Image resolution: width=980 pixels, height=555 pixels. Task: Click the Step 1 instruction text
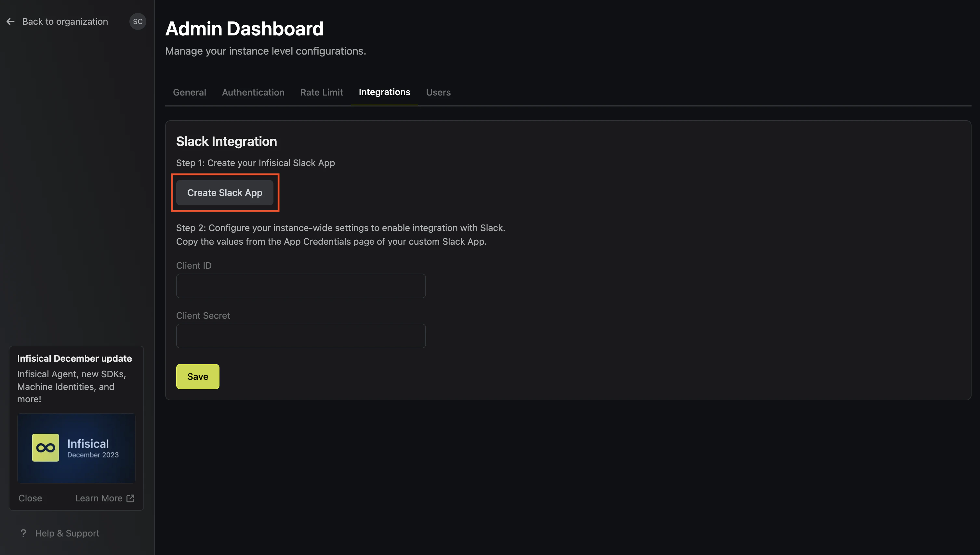256,163
